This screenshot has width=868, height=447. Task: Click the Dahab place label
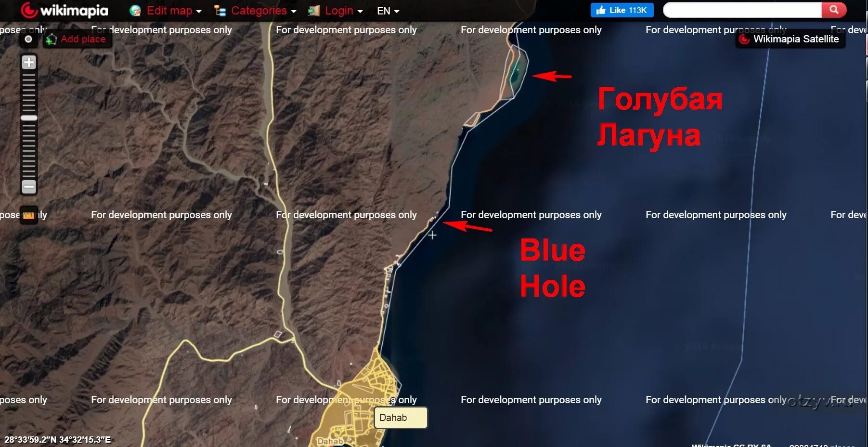[x=401, y=418]
